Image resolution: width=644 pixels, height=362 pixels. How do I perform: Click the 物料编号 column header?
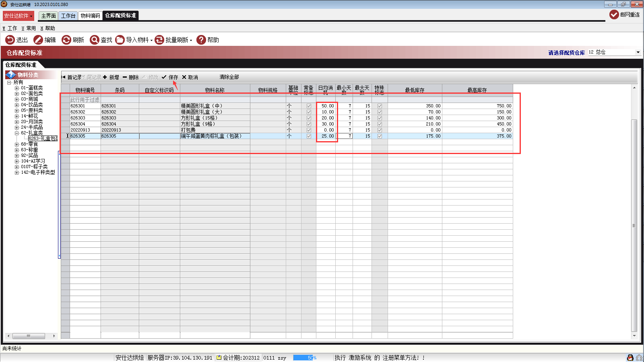pyautogui.click(x=85, y=90)
